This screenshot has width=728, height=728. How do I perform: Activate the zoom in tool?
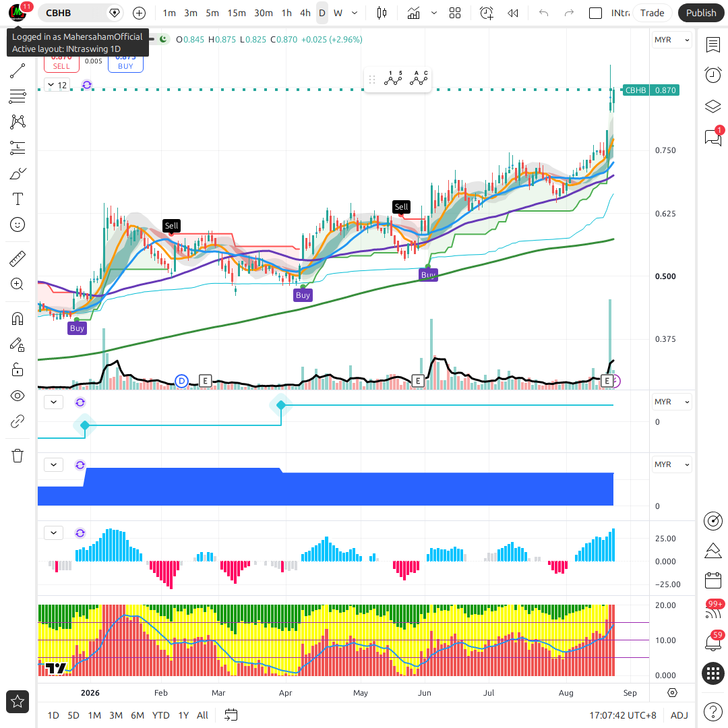point(18,284)
